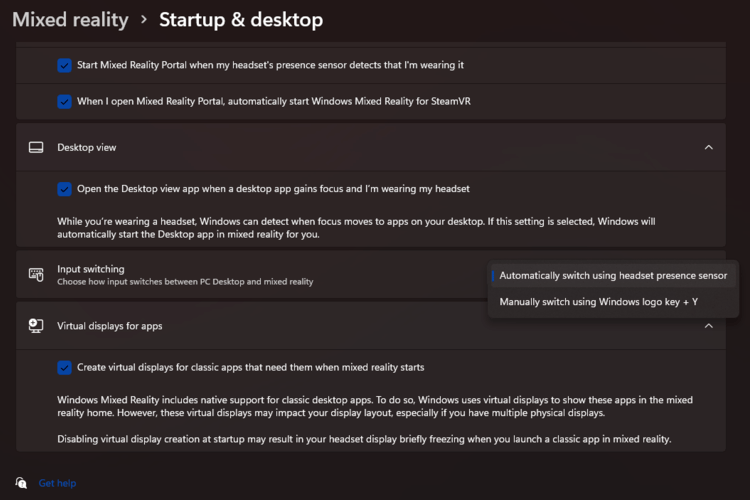
Task: Select Automatically switch using headset presence sensor
Action: 613,275
